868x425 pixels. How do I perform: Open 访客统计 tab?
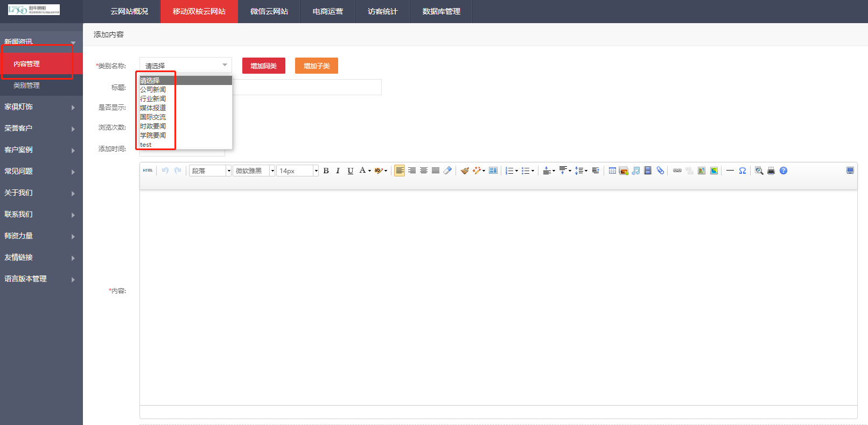click(383, 11)
